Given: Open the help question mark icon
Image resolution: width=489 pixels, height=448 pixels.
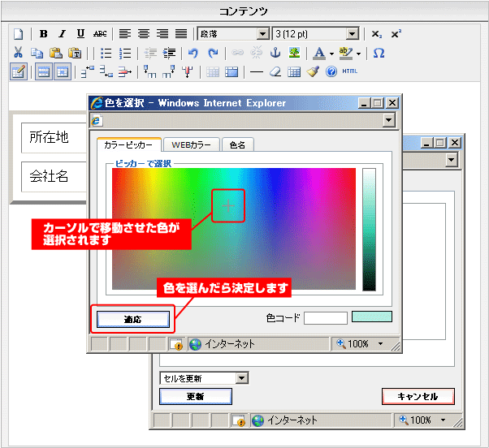Looking at the screenshot, I should [331, 71].
